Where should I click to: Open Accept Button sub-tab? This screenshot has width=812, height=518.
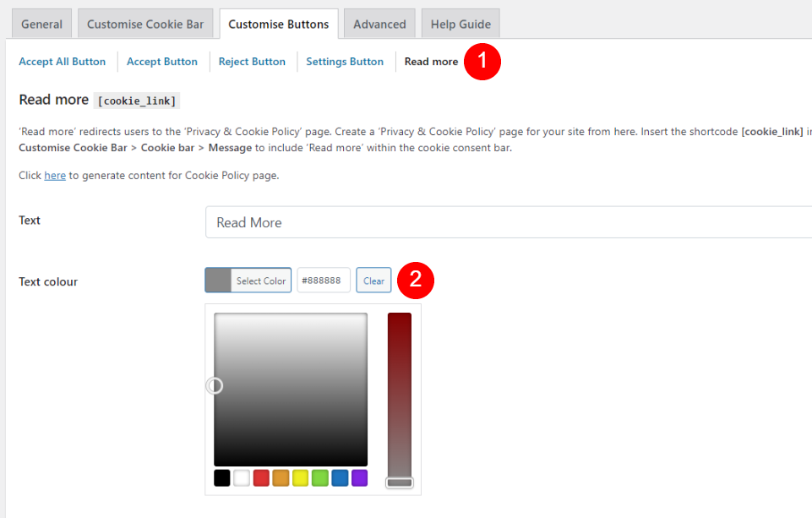162,62
